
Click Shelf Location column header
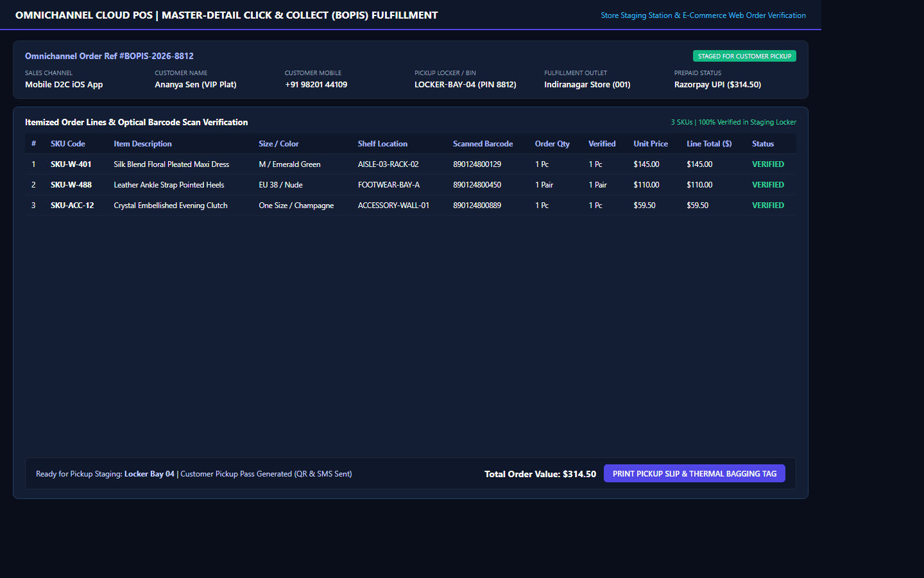(x=382, y=144)
